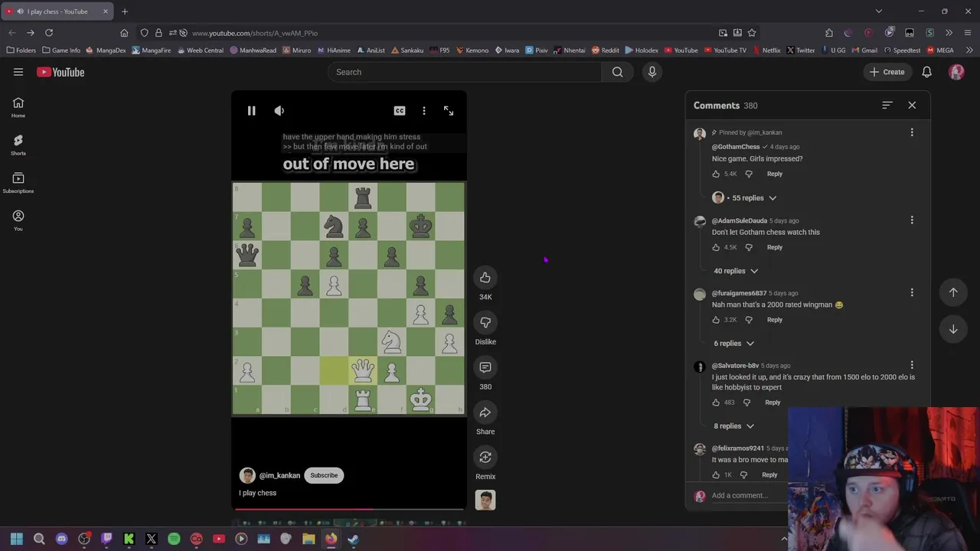This screenshot has height=551, width=980.
Task: Expand 6 replies under furaigames6837 comment
Action: pyautogui.click(x=733, y=344)
